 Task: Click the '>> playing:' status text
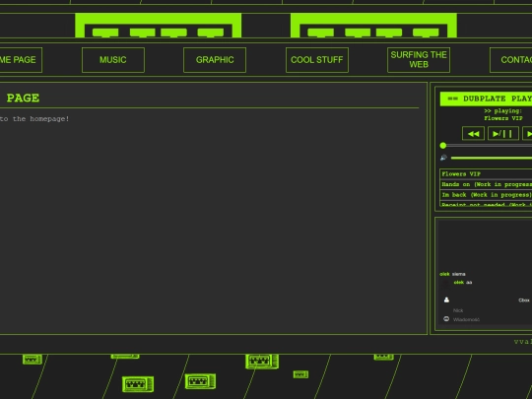(502, 111)
